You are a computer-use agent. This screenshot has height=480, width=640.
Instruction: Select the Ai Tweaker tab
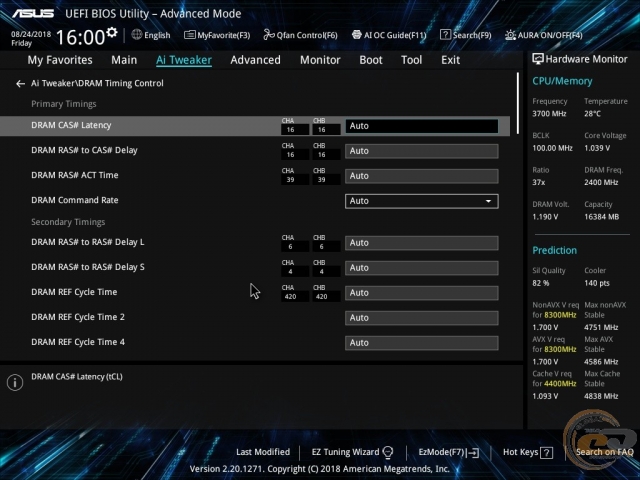pos(184,60)
